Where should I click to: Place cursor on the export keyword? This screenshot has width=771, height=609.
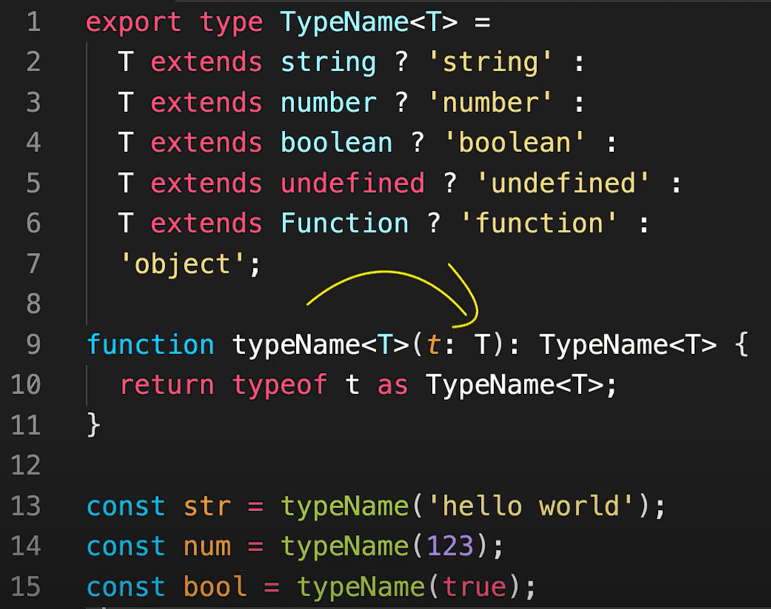[134, 22]
